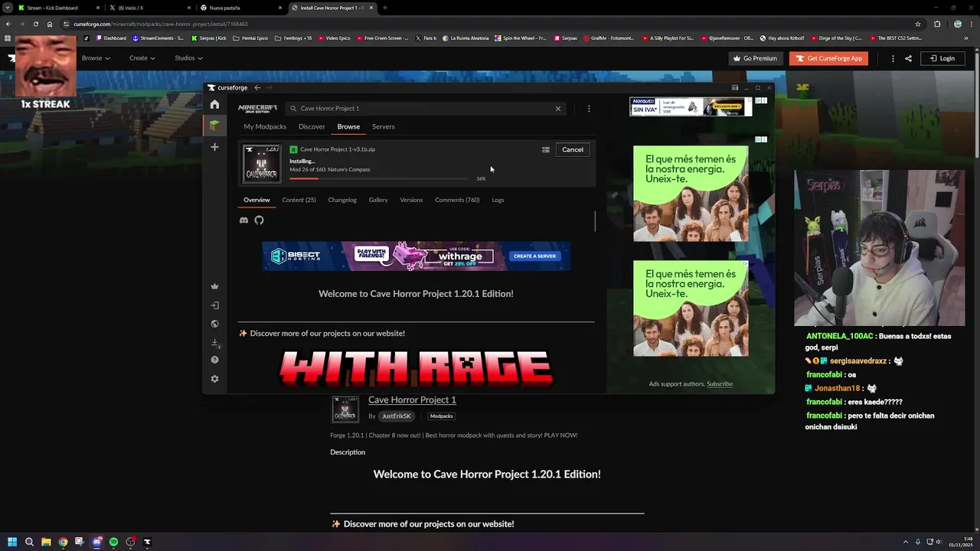Viewport: 980px width, 551px height.
Task: Switch to My Modpacks tab
Action: coord(265,127)
